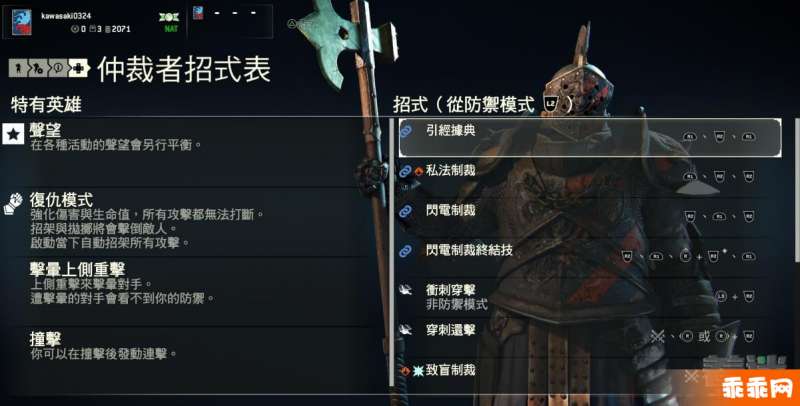The width and height of the screenshot is (800, 406).
Task: Select the active moveset tab icon
Action: pyautogui.click(x=79, y=68)
